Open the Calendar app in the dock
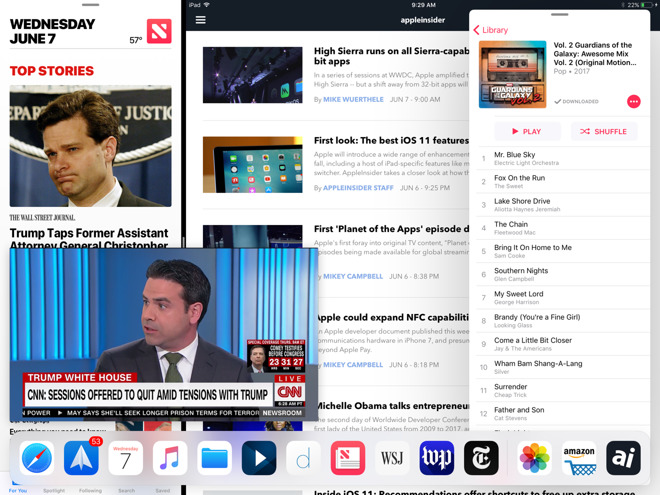Screen dimensions: 660x495 tap(125, 458)
